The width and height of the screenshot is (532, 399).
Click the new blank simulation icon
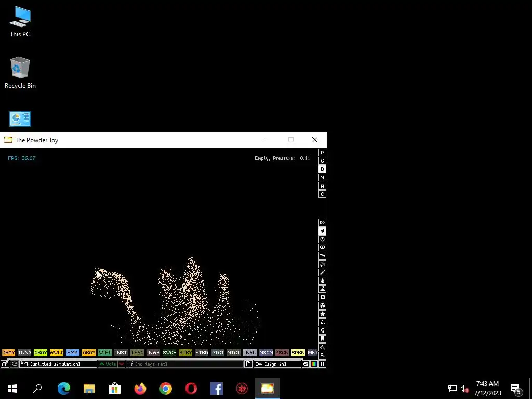(248, 364)
